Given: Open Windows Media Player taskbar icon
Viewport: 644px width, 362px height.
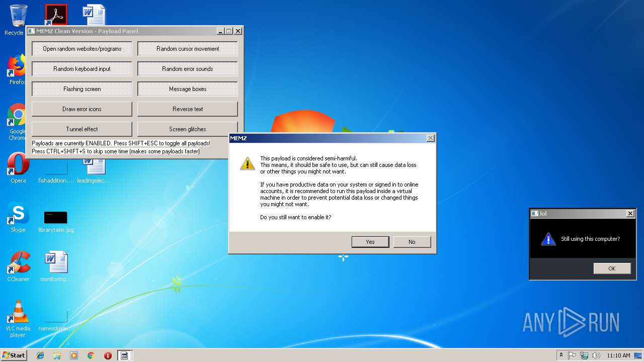Looking at the screenshot, I should (74, 355).
